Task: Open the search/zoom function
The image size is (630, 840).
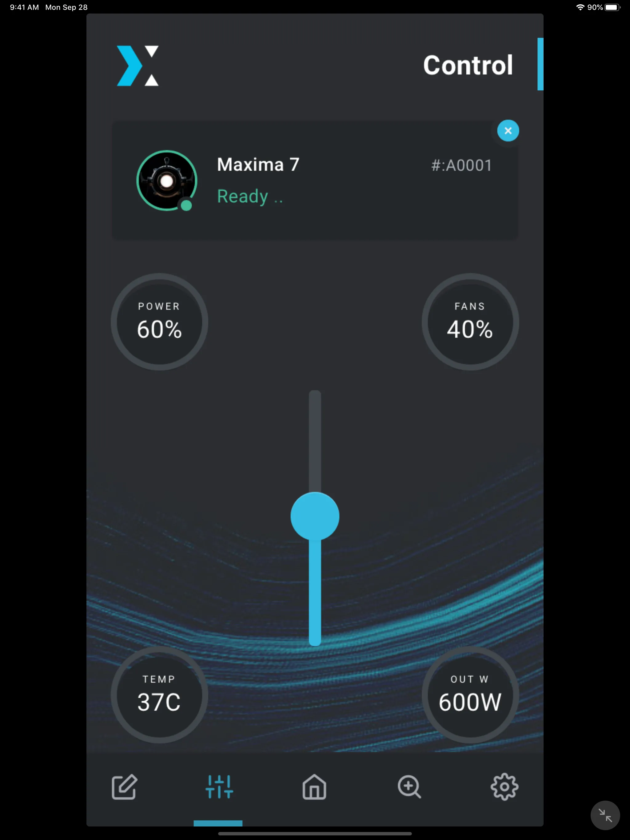Action: click(x=410, y=787)
